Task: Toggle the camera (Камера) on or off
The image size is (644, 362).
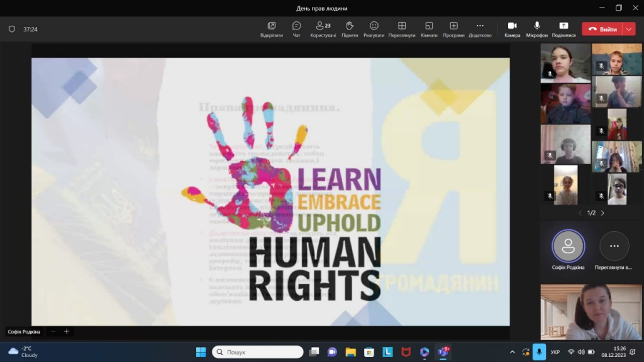Action: [x=512, y=29]
